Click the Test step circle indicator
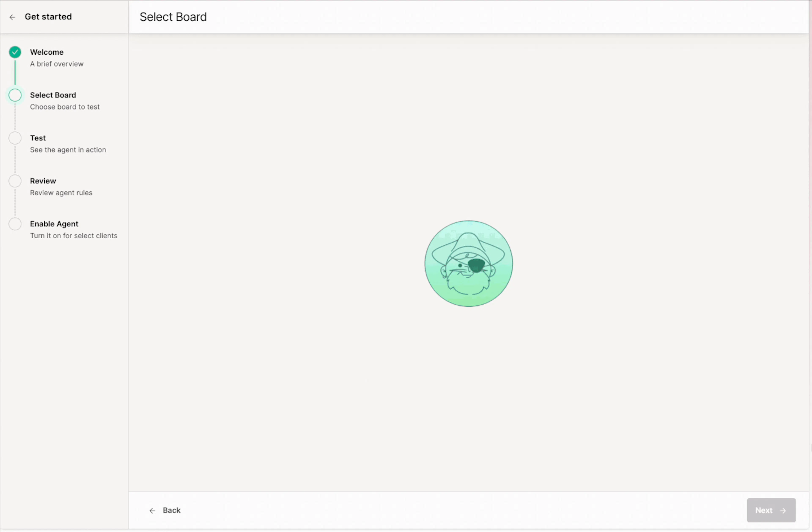 15,138
